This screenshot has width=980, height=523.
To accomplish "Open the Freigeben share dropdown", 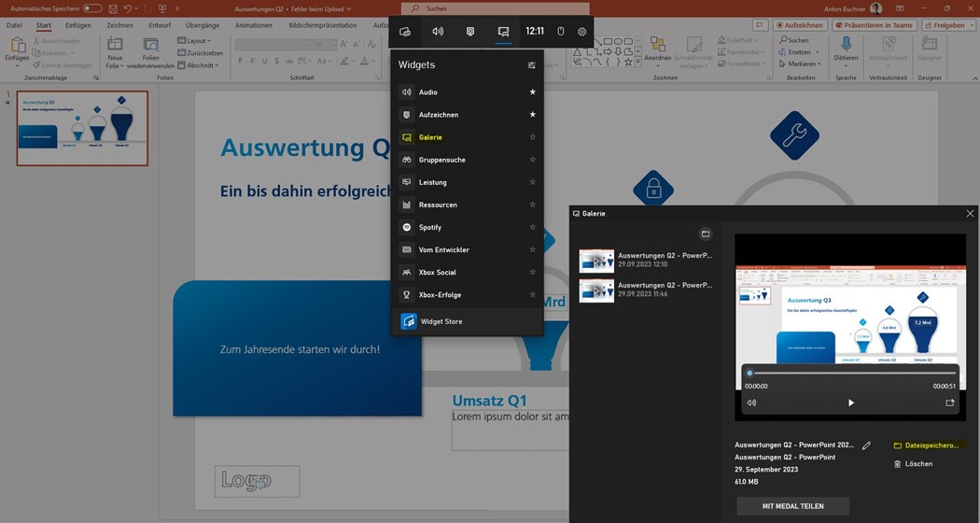I will click(948, 25).
